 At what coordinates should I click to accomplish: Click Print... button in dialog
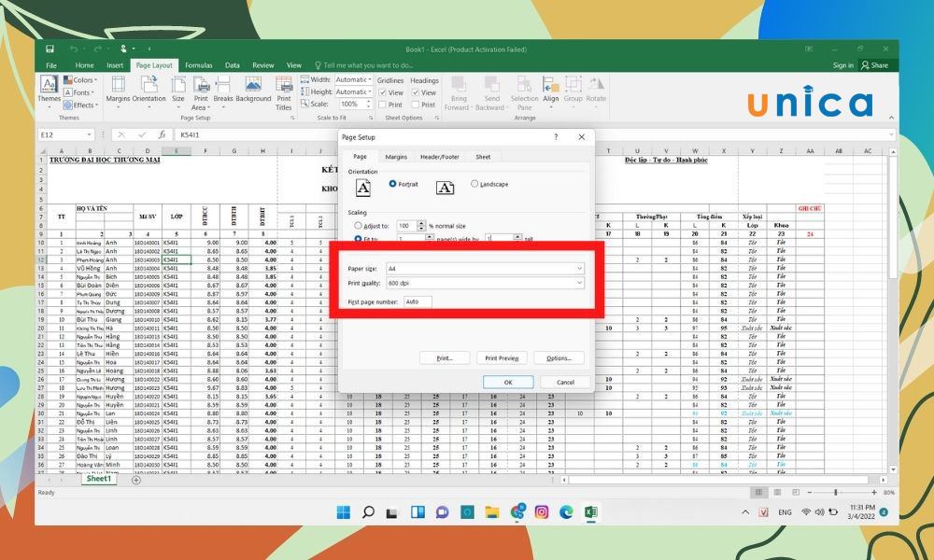[x=445, y=358]
